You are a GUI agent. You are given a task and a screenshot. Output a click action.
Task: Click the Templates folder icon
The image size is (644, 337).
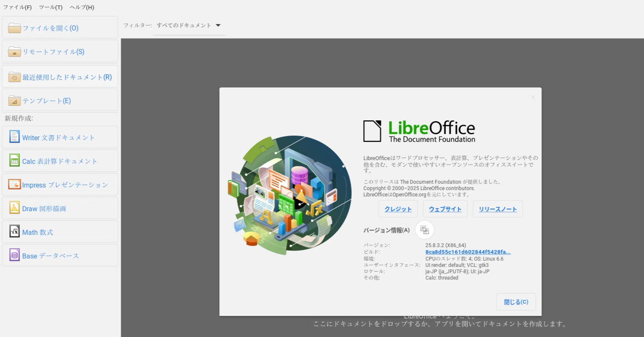(x=14, y=101)
